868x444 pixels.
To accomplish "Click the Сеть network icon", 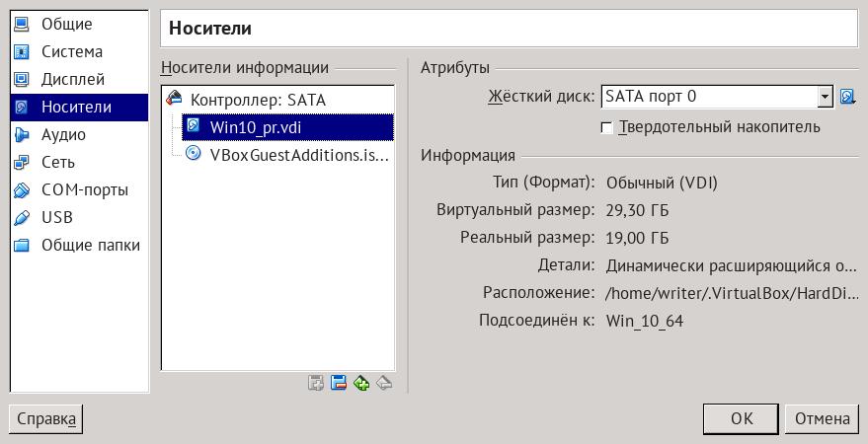I will (x=21, y=163).
